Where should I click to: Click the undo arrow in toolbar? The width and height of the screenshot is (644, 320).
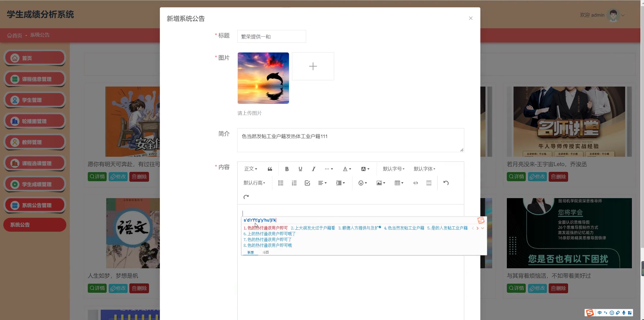click(446, 183)
